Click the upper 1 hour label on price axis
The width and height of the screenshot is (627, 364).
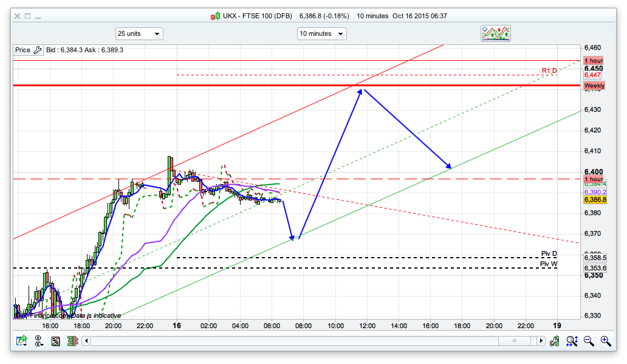coord(593,61)
